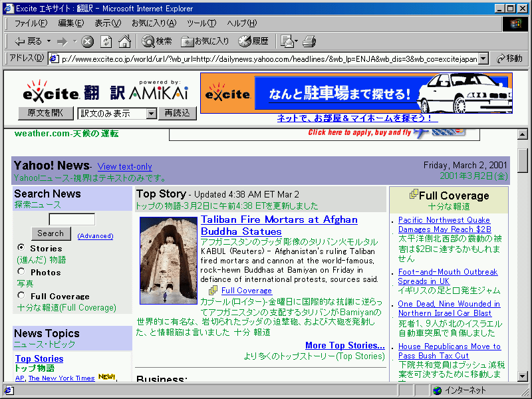
Task: Click the vertical scrollbar down arrow
Action: (522, 376)
